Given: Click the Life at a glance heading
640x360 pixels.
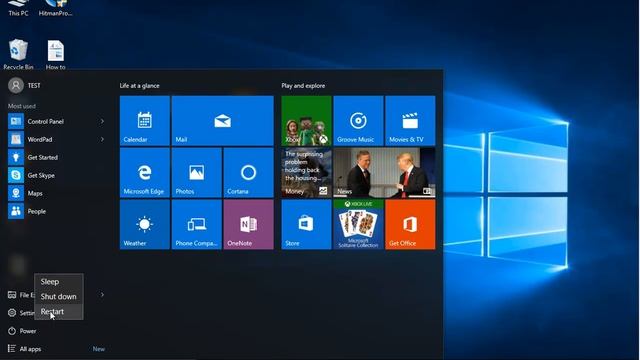Looking at the screenshot, I should coord(140,86).
